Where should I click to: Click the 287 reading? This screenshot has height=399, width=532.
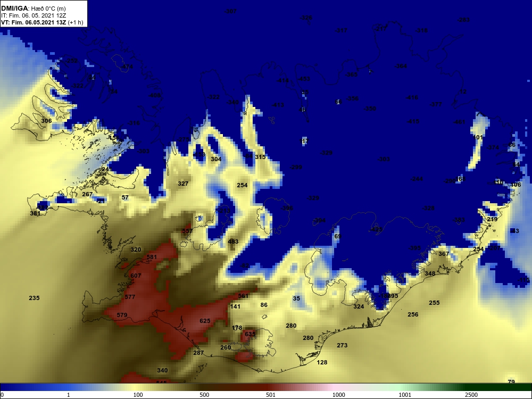tap(198, 353)
